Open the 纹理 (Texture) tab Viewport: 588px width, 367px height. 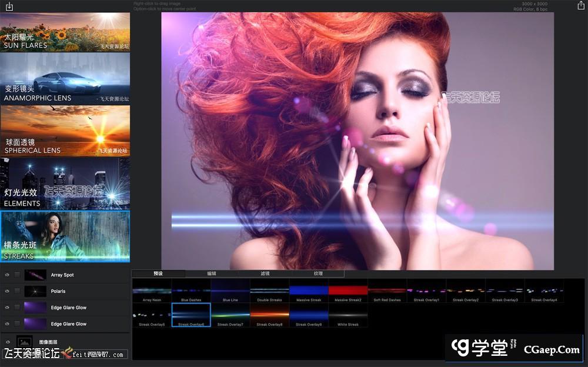pos(318,273)
